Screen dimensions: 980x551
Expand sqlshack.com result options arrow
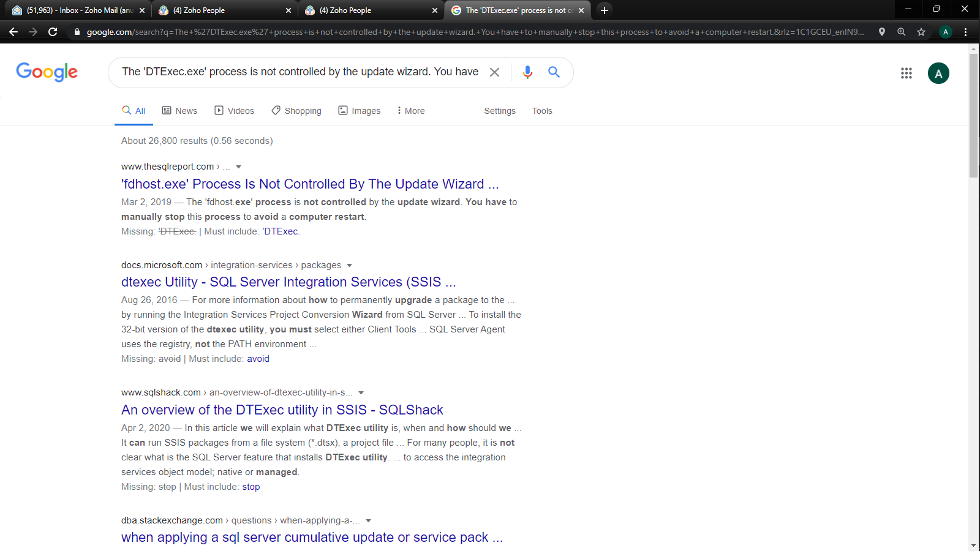pos(361,393)
